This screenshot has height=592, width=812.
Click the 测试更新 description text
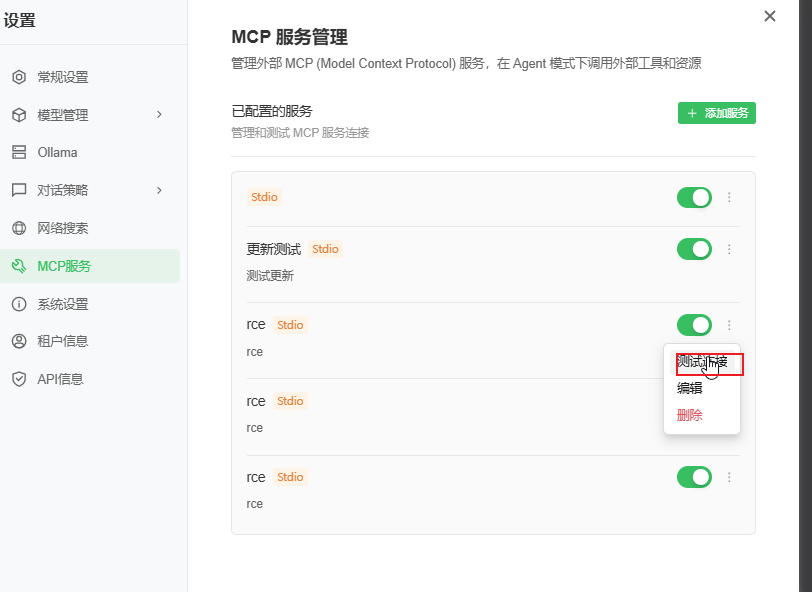(270, 276)
